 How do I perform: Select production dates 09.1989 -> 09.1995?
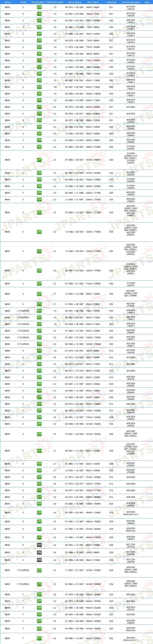click(74, 424)
